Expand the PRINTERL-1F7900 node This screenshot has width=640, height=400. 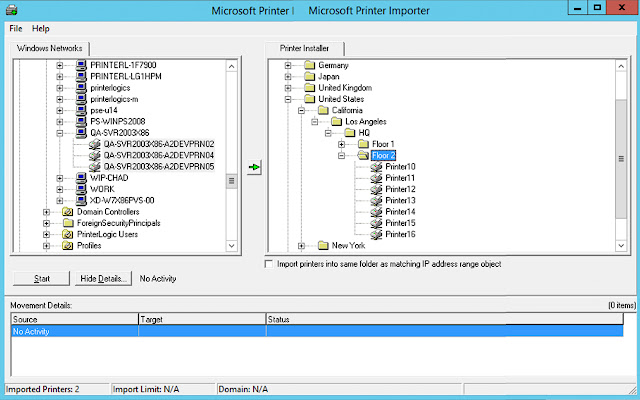coord(60,65)
